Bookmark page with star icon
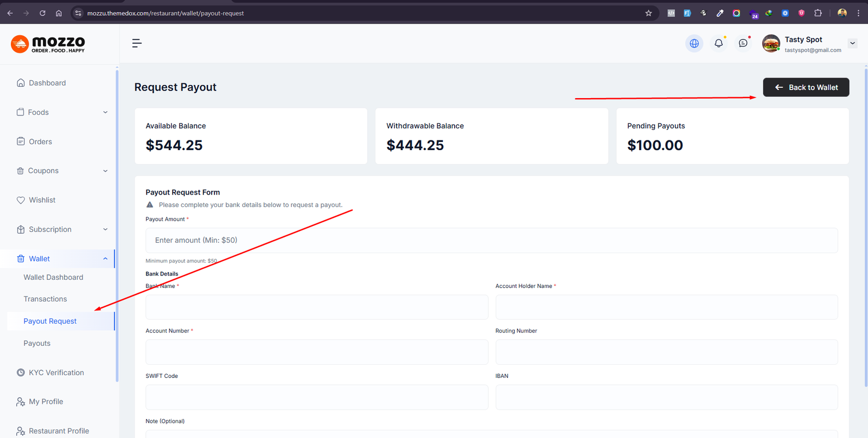The width and height of the screenshot is (868, 438). 648,13
